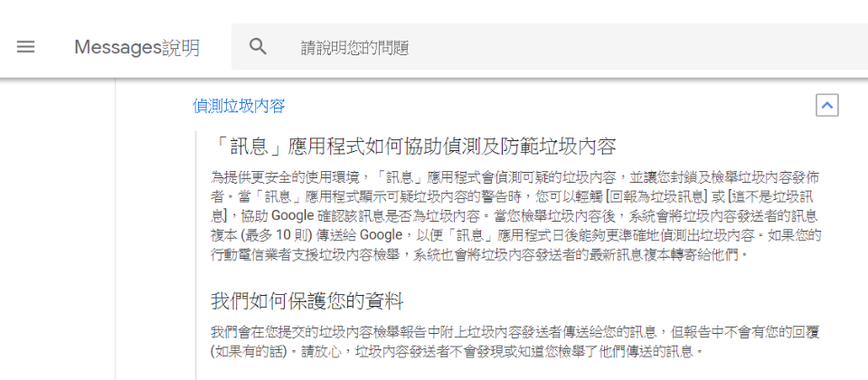The height and width of the screenshot is (380, 868).
Task: Click paragraph line starting 行動電信業者支援垃圾內容檢舉
Action: click(x=482, y=255)
